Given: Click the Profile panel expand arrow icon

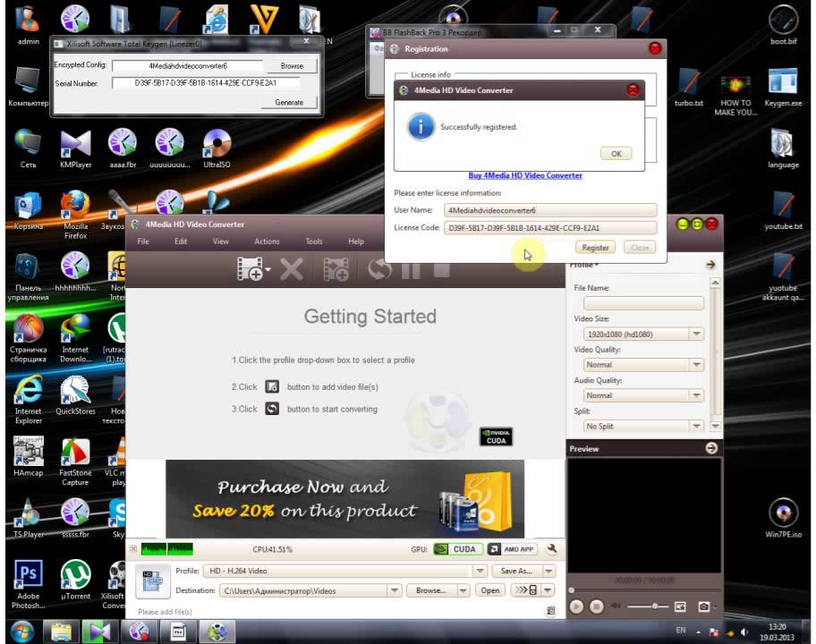Looking at the screenshot, I should (710, 265).
